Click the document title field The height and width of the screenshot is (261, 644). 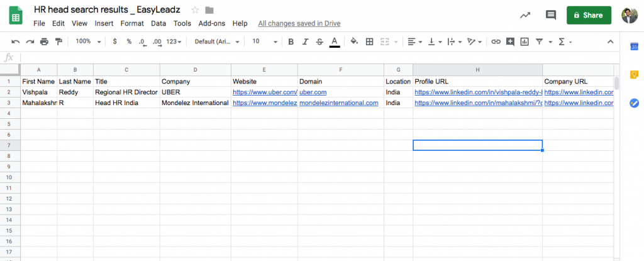(107, 10)
